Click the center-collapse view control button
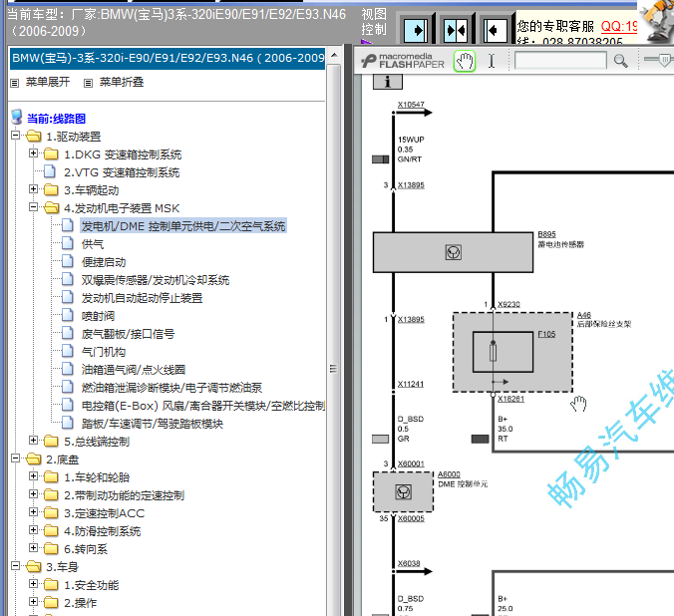The width and height of the screenshot is (674, 616). pos(456,31)
